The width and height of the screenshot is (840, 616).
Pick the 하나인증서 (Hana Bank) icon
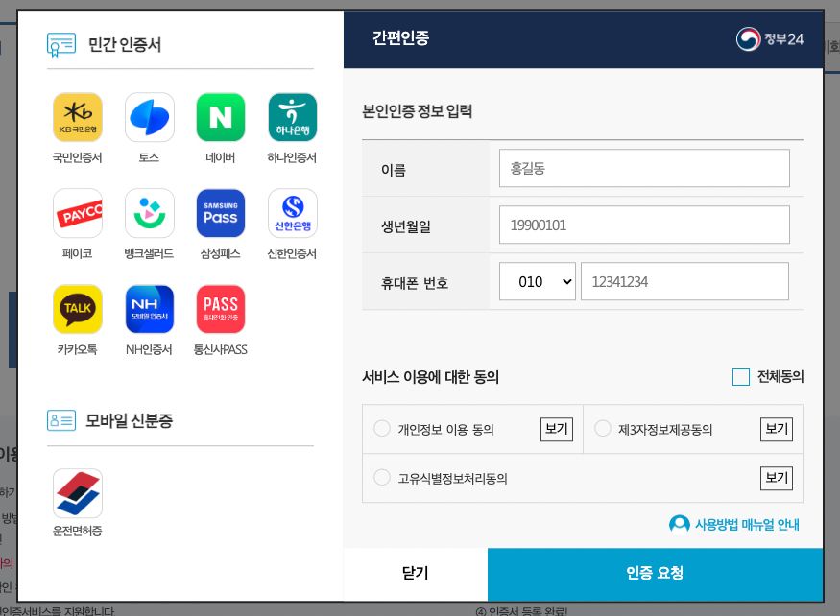[x=293, y=117]
